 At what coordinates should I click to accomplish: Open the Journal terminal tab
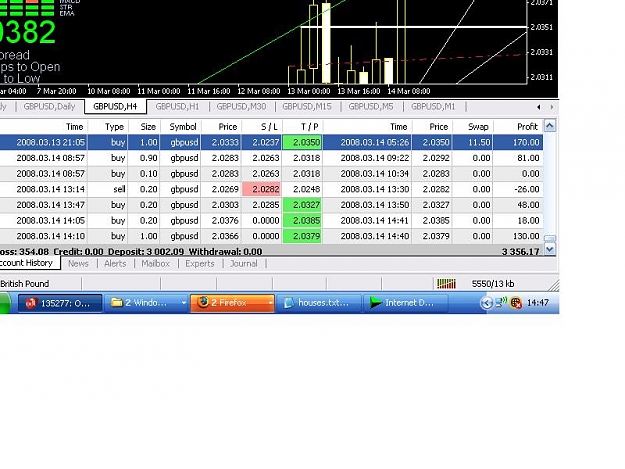tap(244, 264)
